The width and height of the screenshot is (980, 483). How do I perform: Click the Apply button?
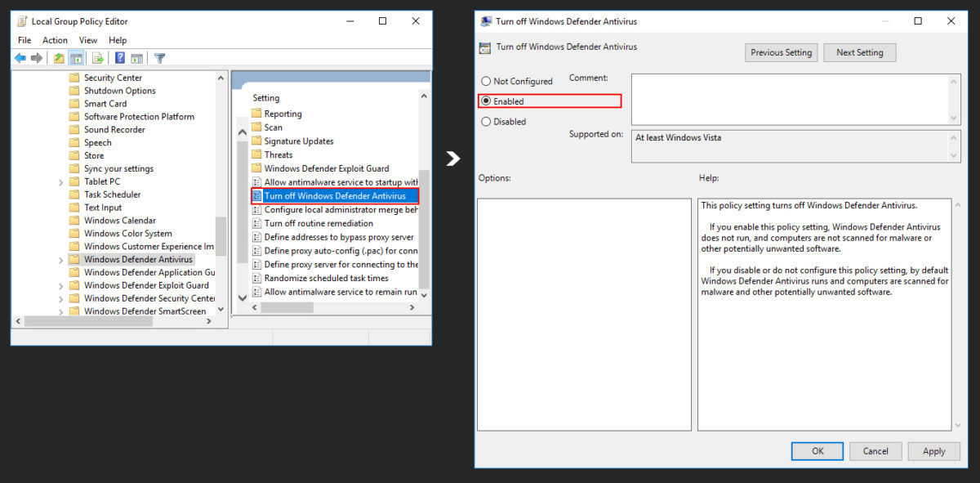tap(933, 450)
